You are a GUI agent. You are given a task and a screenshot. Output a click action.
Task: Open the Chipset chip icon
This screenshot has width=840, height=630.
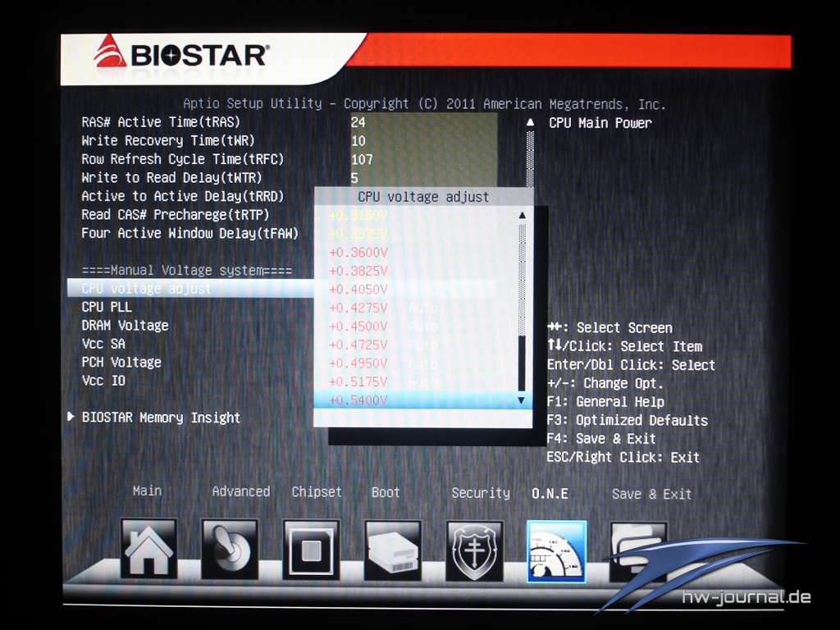[x=311, y=550]
